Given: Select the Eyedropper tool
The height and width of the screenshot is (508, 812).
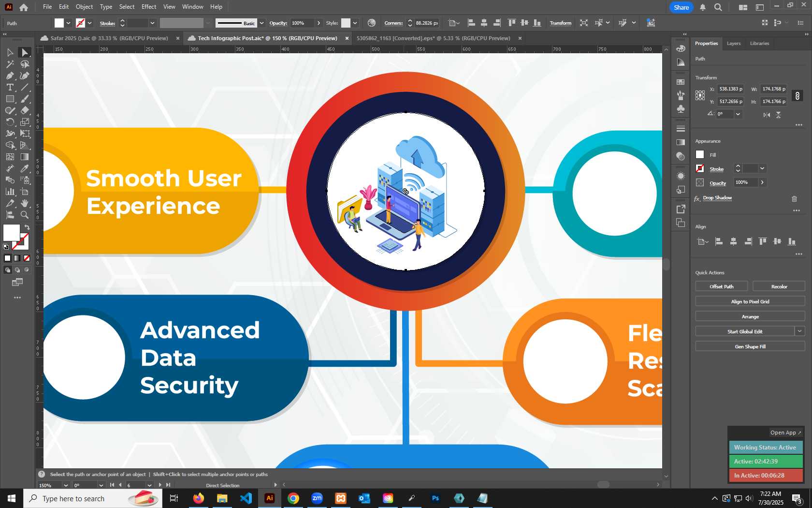Looking at the screenshot, I should pyautogui.click(x=25, y=168).
